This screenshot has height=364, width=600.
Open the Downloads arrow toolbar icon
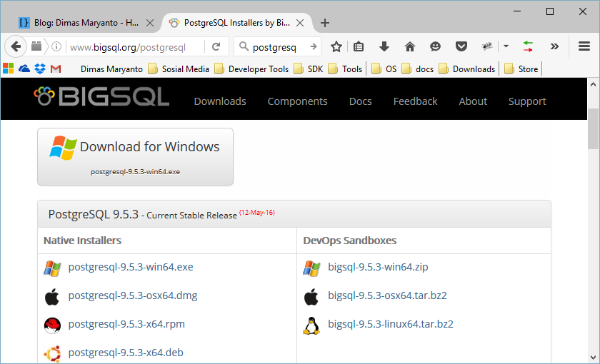pyautogui.click(x=384, y=46)
